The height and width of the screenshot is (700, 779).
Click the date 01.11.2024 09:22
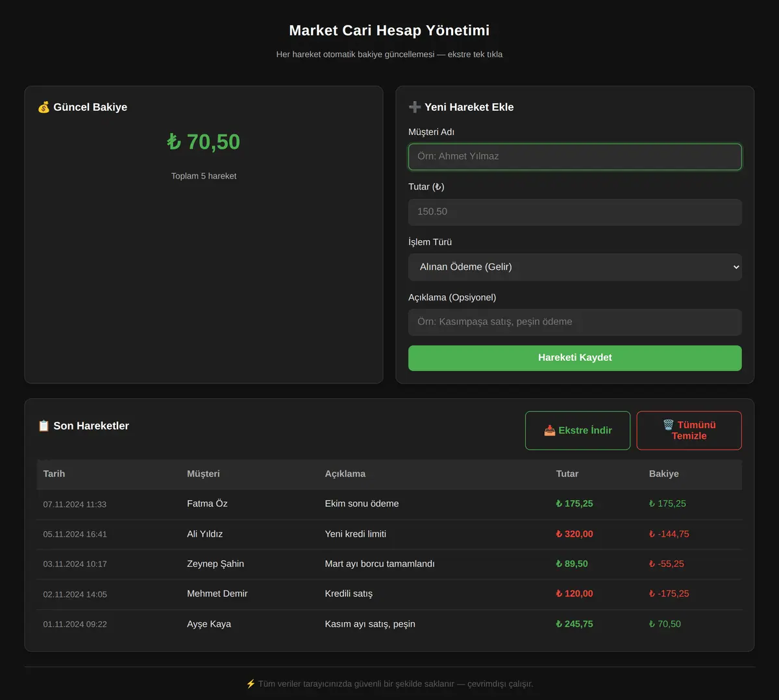[x=75, y=624]
